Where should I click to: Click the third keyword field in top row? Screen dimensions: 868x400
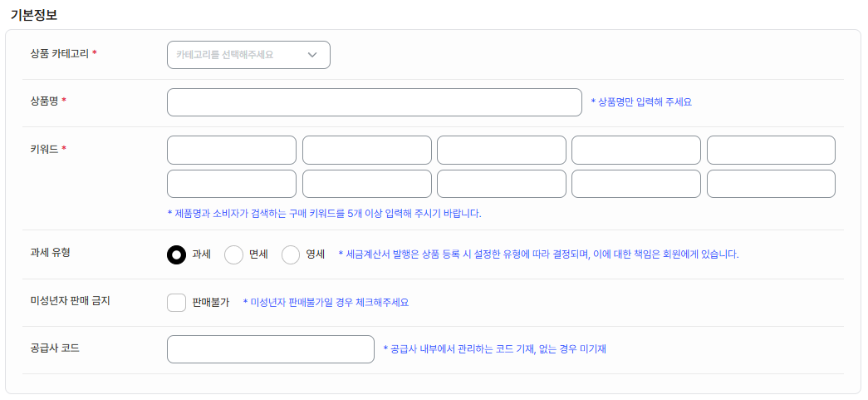pos(502,151)
